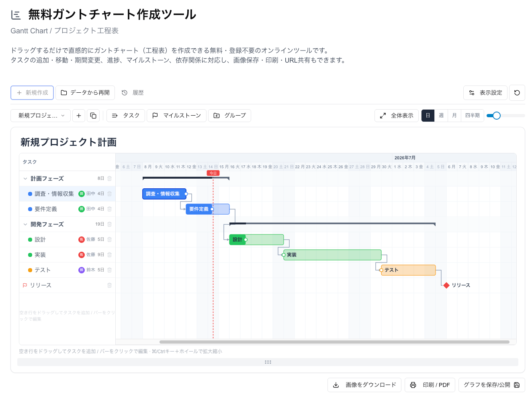The image size is (532, 397).
Task: Click the 新規プロジェクト計画 chart title
Action: (x=69, y=142)
